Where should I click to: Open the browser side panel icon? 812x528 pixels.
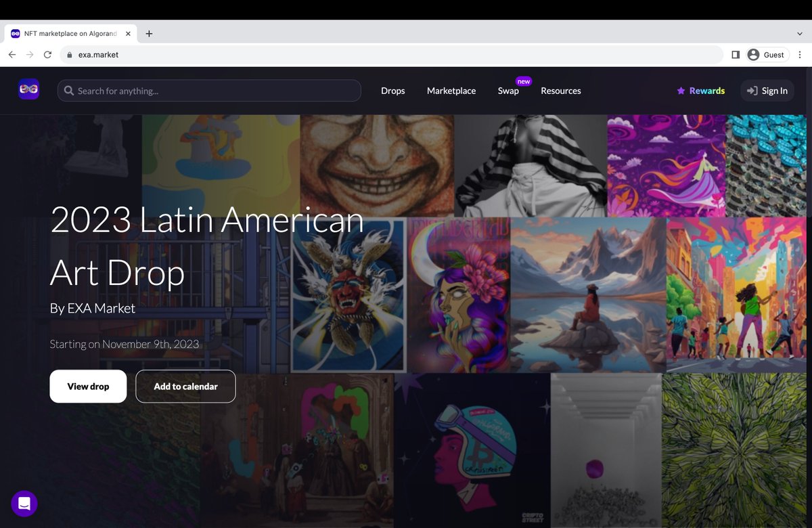736,55
